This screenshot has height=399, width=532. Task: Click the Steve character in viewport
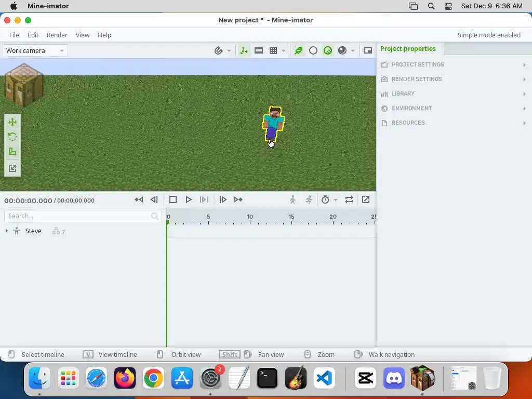click(x=273, y=124)
